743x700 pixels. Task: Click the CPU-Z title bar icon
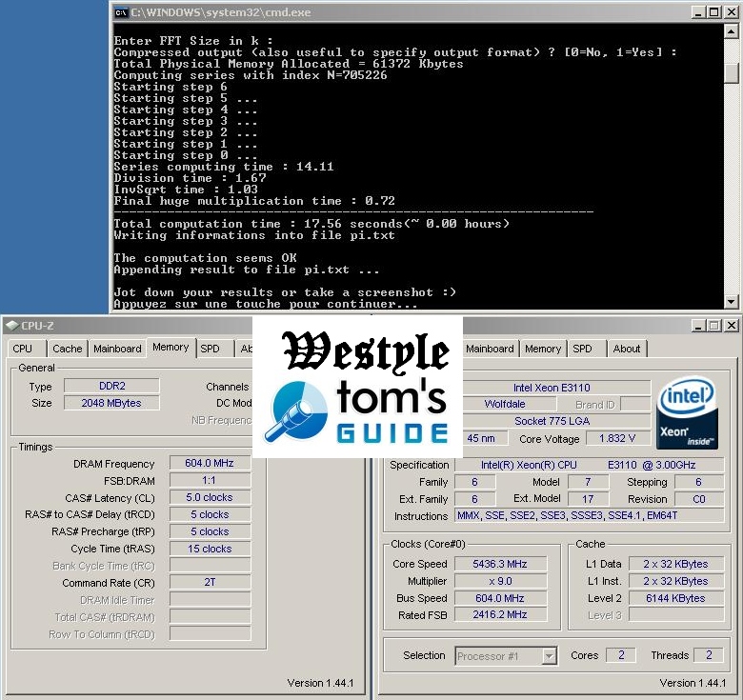11,326
